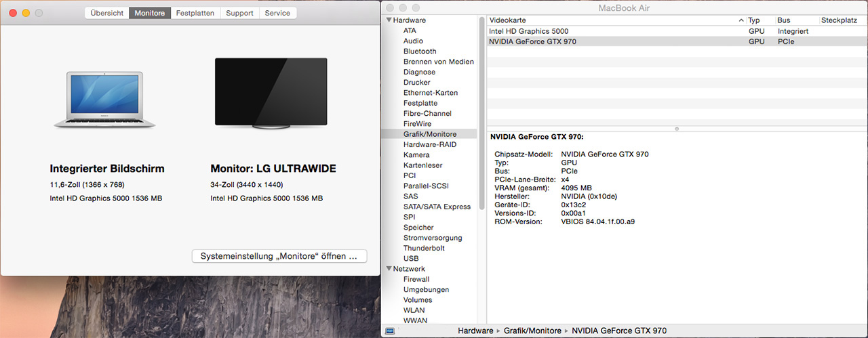
Task: Open Stromversorgung entry
Action: click(x=433, y=238)
